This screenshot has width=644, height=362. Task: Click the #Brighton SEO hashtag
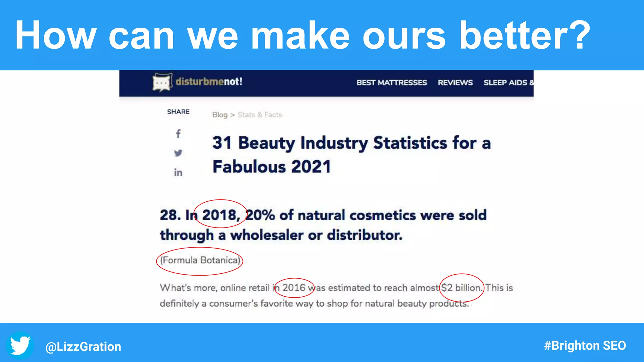[585, 346]
